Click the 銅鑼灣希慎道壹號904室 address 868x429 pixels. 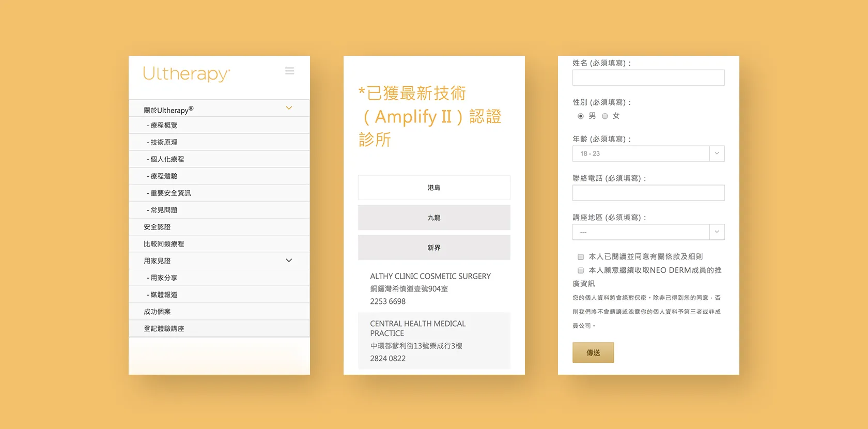click(409, 289)
